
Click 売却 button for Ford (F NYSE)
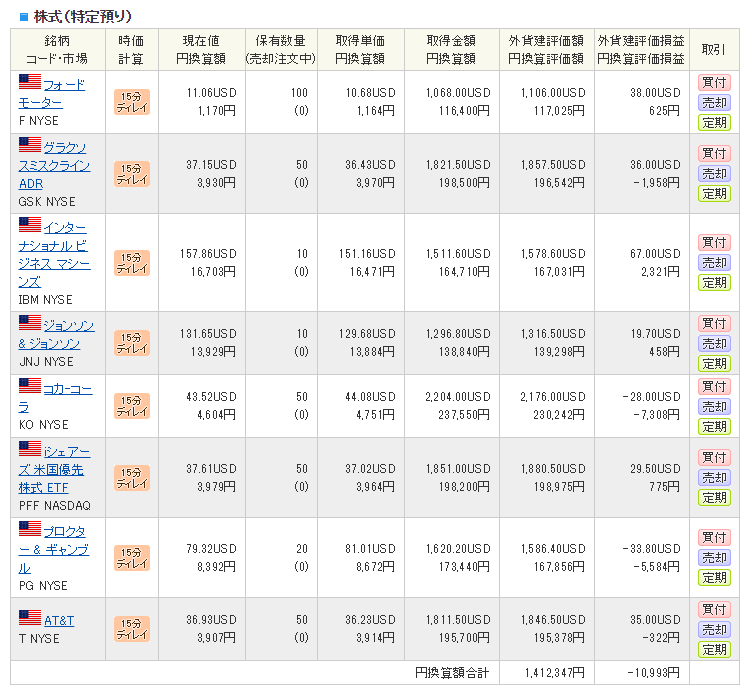tap(714, 102)
